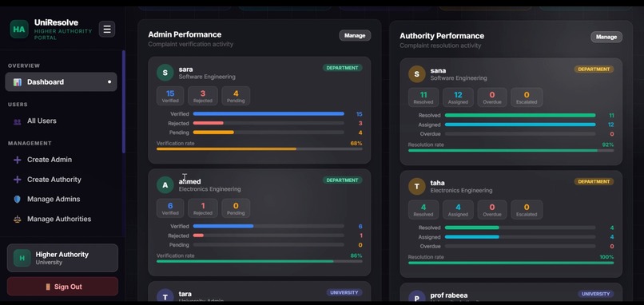The image size is (644, 305).
Task: Click sara's DEPARTMENT badge
Action: point(343,68)
